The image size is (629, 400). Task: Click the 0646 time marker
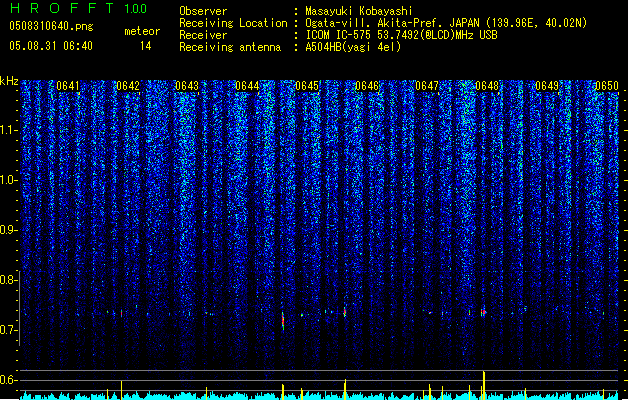(x=367, y=86)
